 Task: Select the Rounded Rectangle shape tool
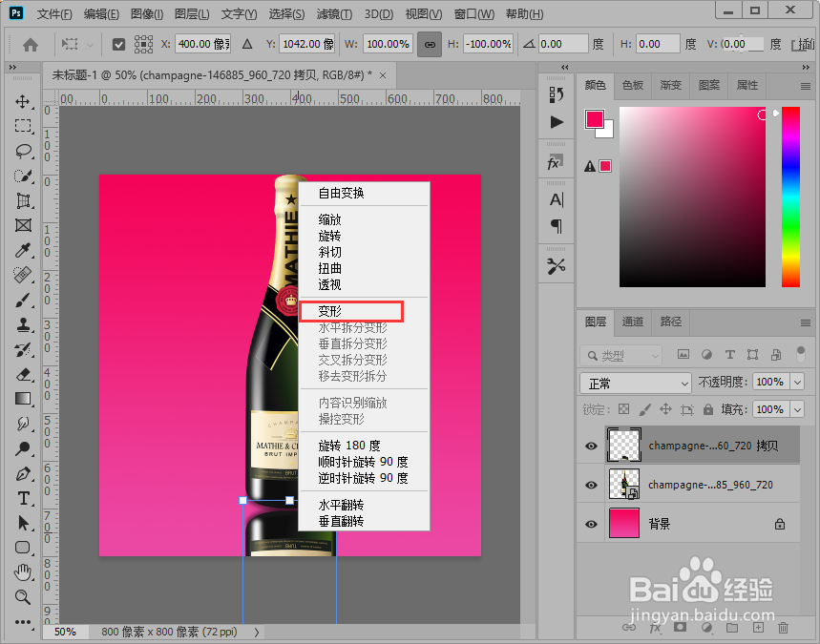click(x=23, y=548)
